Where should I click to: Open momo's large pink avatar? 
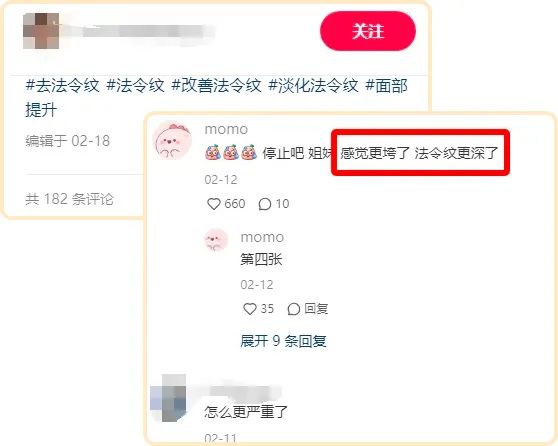click(x=172, y=140)
